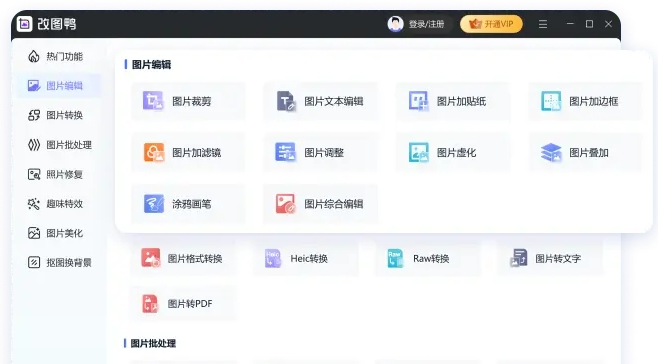Click the 涂鸦画笔 label
Screen dimensions: 663x364
(x=192, y=204)
